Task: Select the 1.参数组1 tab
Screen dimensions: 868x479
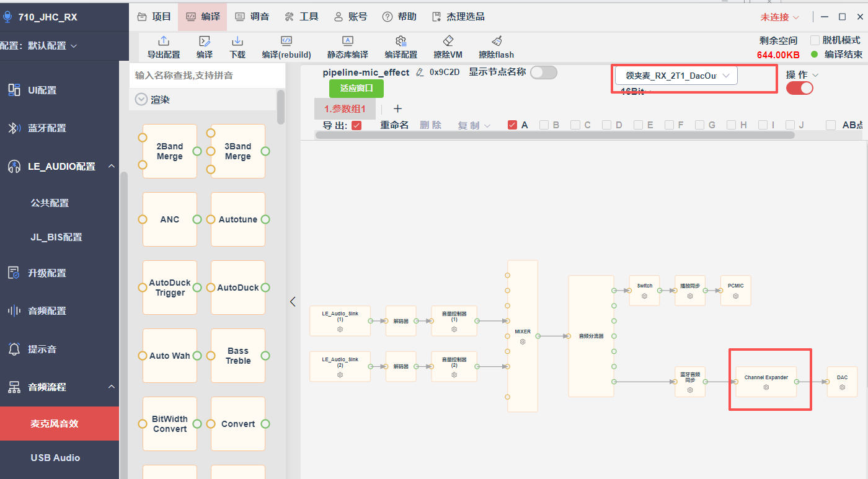Action: point(345,108)
